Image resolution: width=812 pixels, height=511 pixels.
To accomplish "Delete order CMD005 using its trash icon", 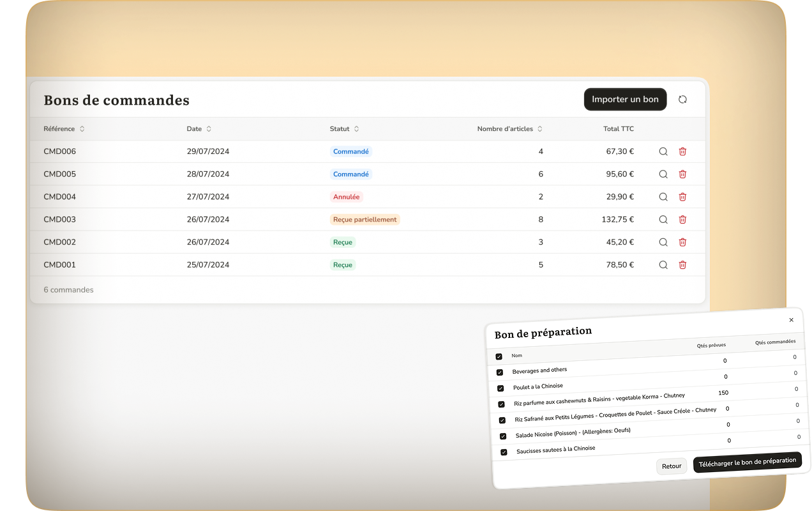I will pos(682,174).
